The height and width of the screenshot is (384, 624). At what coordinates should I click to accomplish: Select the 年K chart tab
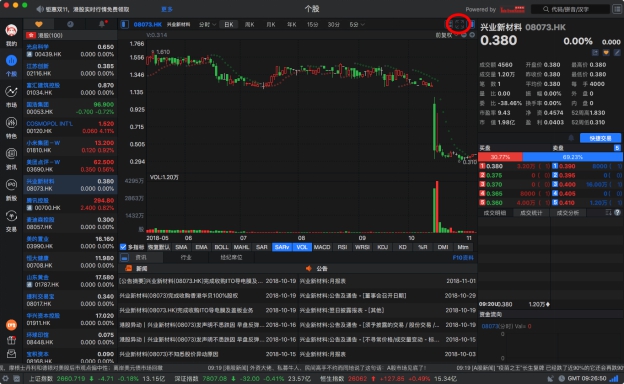pyautogui.click(x=292, y=25)
